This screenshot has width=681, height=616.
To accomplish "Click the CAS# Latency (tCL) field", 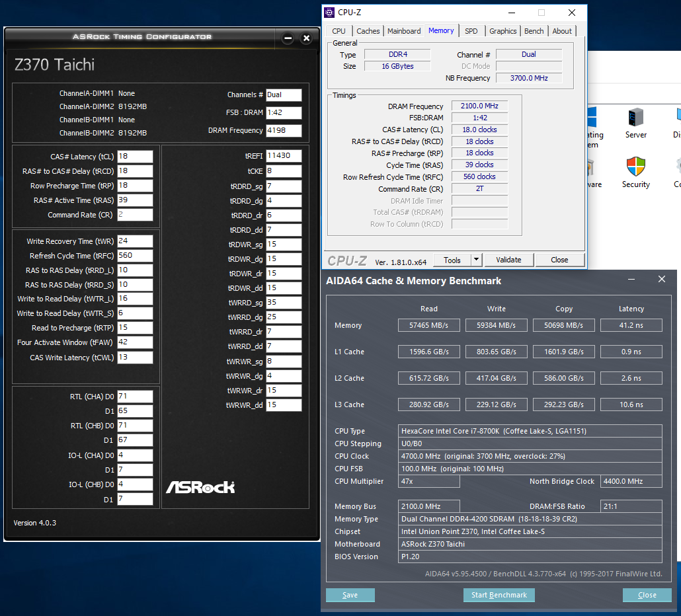I will tap(135, 157).
